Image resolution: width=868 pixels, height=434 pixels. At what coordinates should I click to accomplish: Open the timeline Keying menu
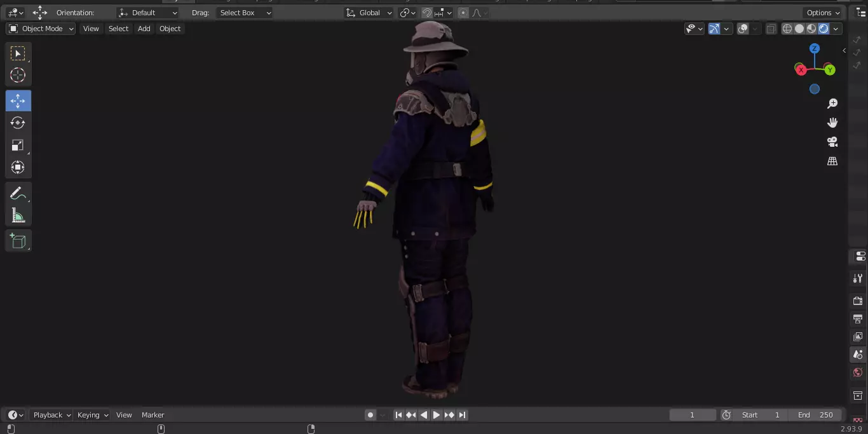(92, 415)
